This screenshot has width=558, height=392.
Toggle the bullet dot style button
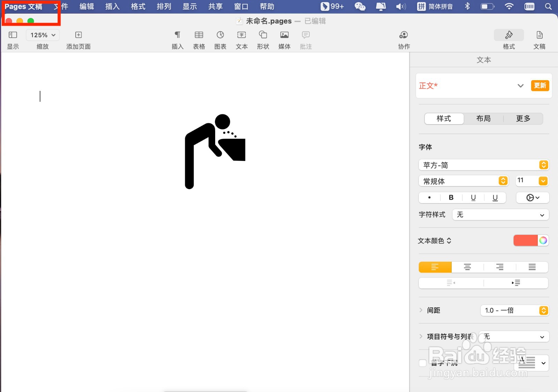[429, 198]
